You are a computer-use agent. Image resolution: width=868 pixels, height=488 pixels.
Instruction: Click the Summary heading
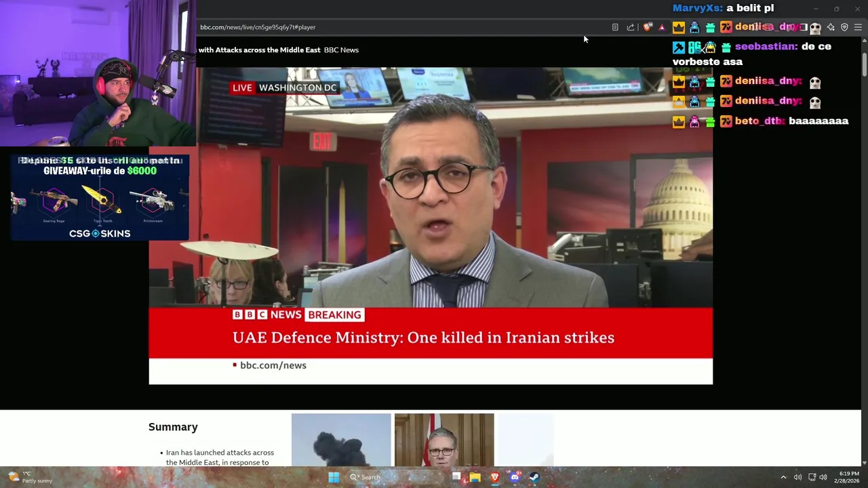point(173,427)
